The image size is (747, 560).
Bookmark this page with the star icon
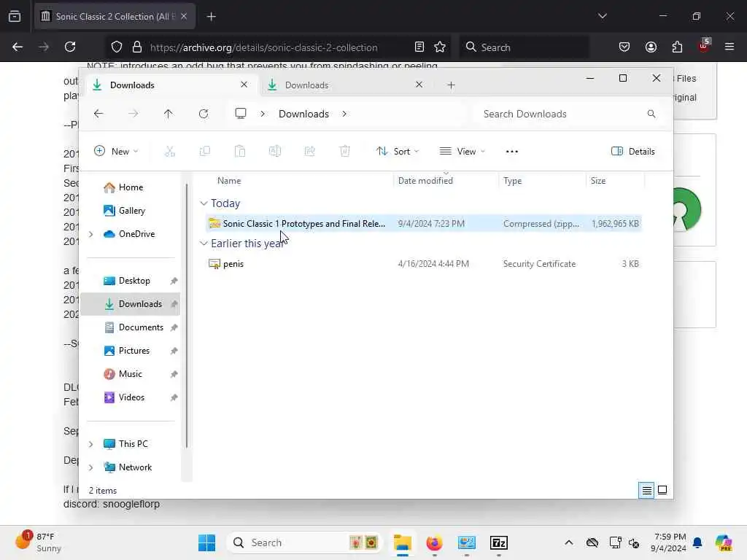coord(440,47)
